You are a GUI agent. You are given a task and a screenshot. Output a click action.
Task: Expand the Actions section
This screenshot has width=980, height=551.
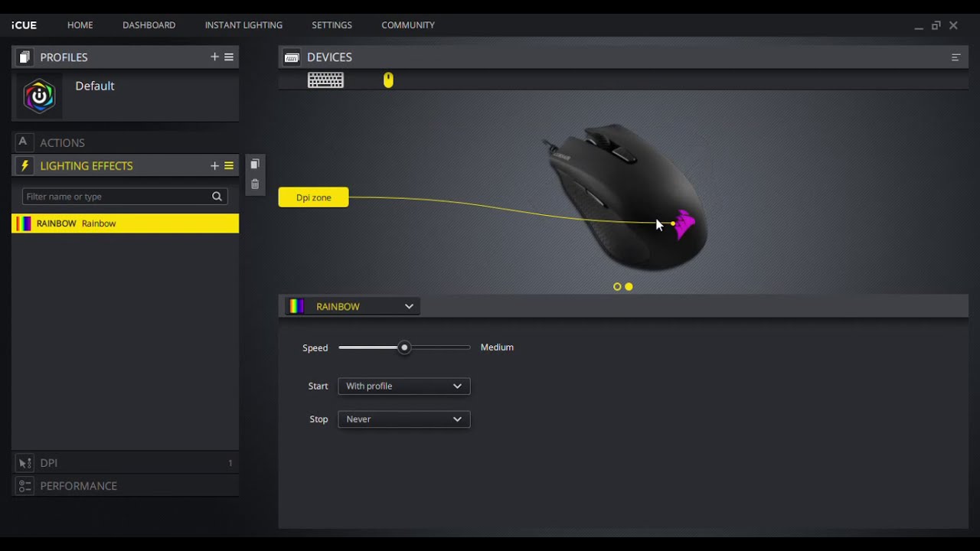point(125,142)
